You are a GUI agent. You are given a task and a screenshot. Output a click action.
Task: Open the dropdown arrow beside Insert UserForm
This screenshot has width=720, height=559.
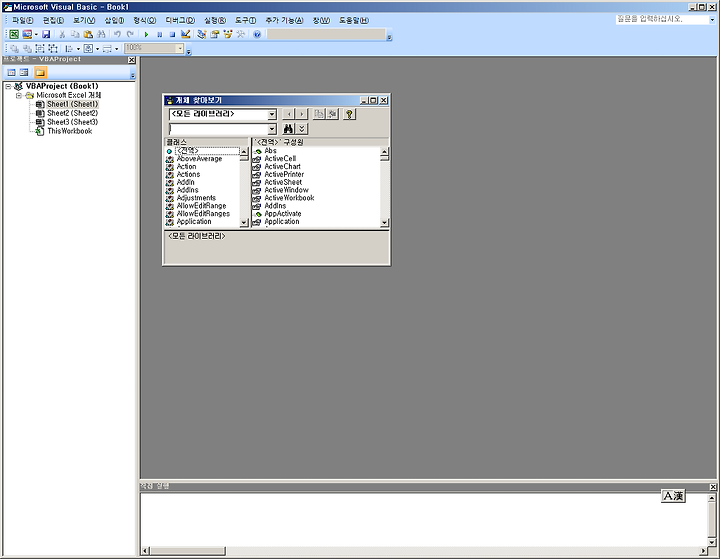(36, 34)
